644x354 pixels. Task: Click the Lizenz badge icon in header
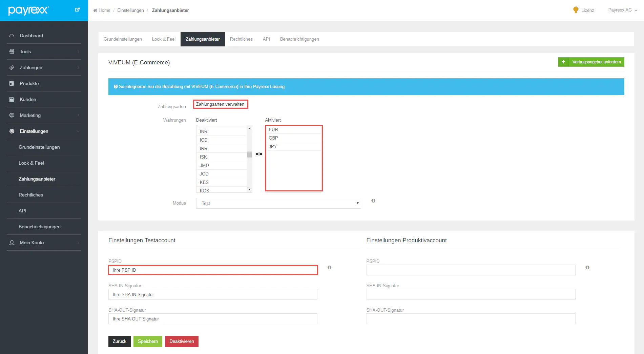pyautogui.click(x=576, y=10)
